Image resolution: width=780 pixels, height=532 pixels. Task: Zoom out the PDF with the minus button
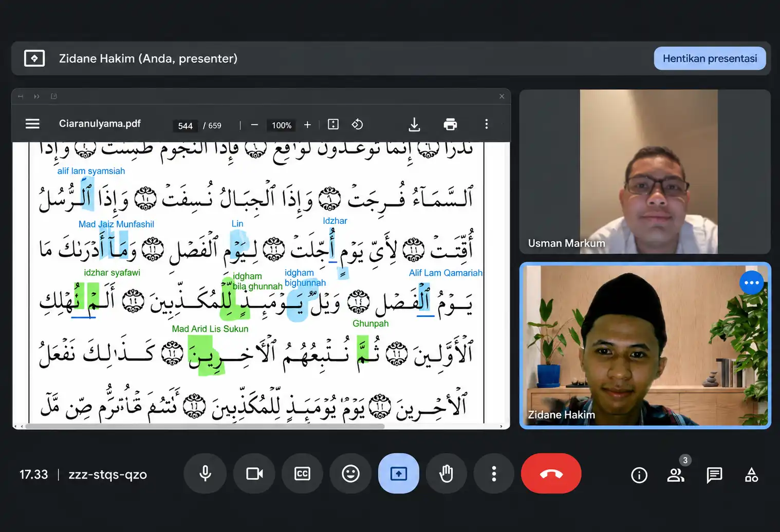(254, 125)
